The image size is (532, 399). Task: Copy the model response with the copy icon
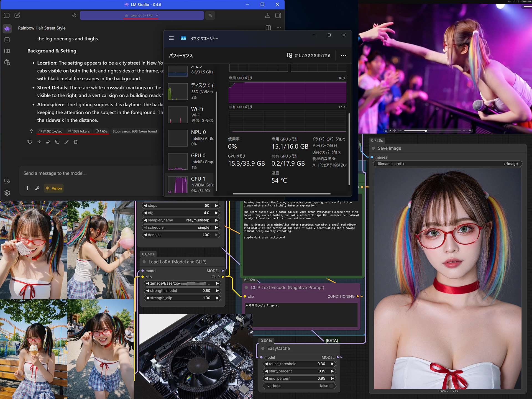point(57,142)
